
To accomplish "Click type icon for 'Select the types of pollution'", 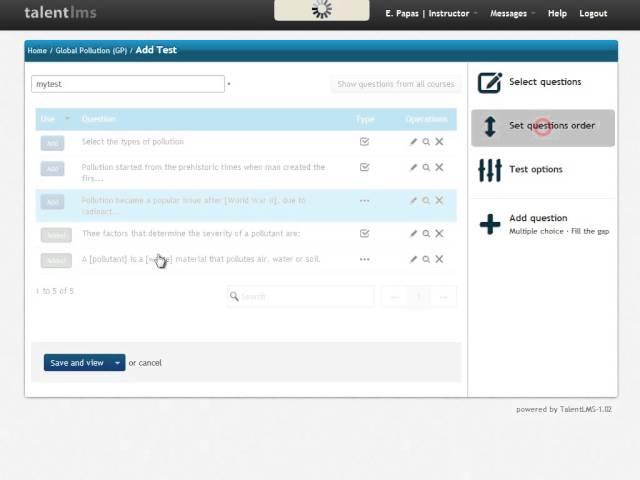I will tap(364, 142).
